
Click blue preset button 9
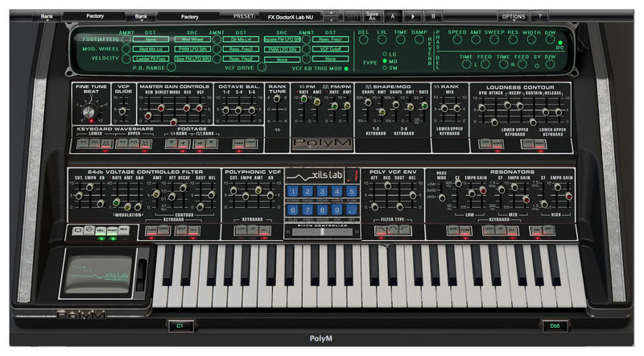[x=336, y=210]
